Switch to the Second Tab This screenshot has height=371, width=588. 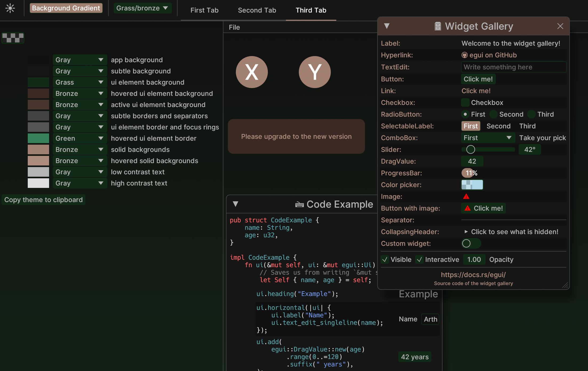[x=257, y=10]
